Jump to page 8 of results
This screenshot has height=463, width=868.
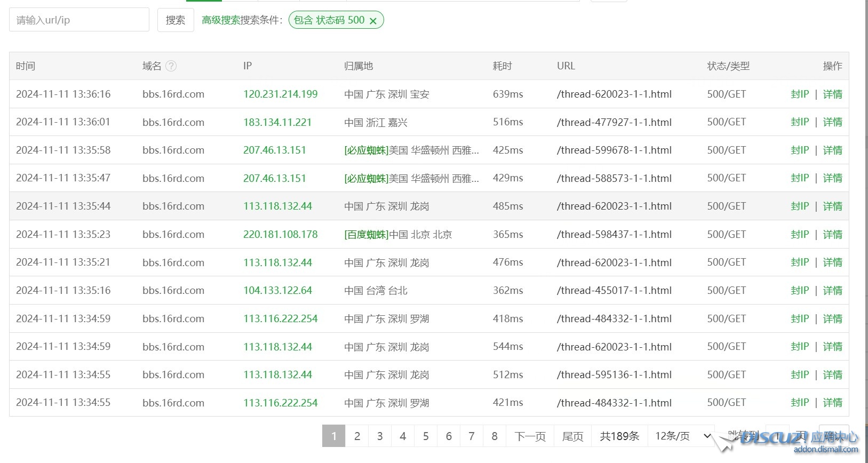coord(495,436)
